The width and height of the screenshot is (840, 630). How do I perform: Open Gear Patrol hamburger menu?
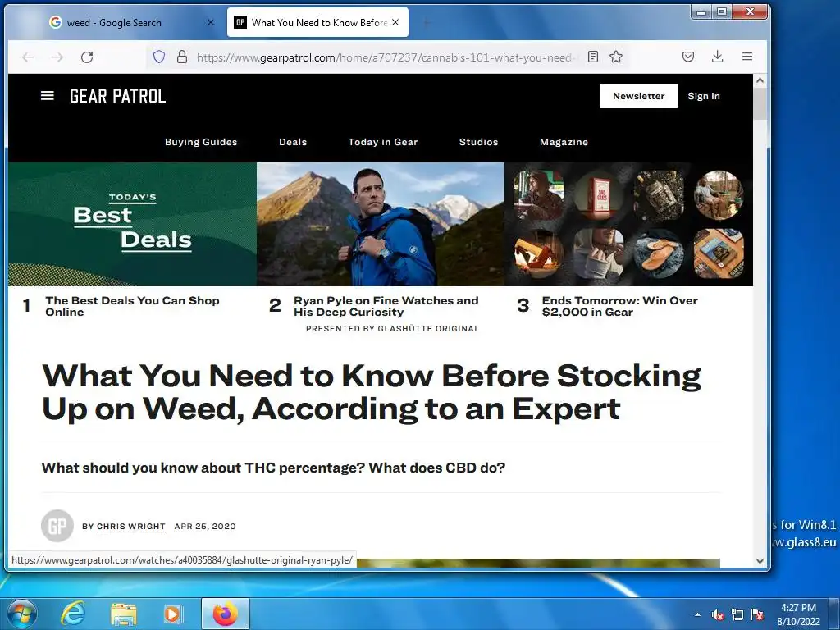coord(47,96)
